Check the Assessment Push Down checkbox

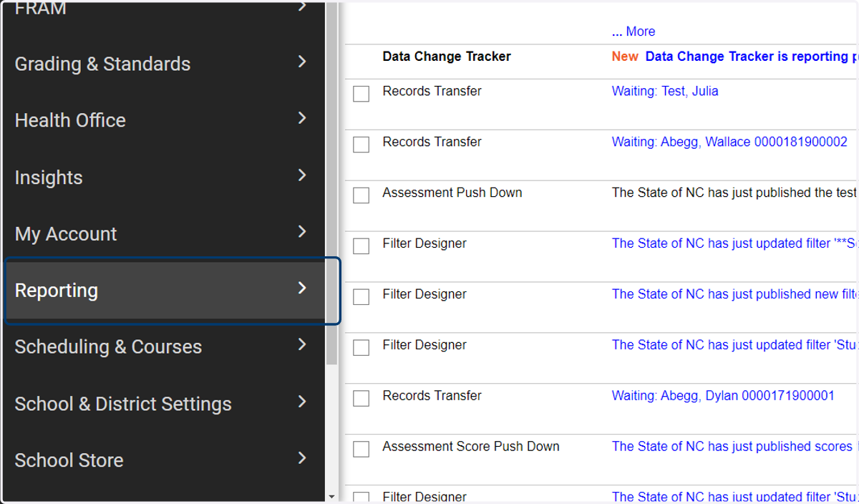coord(361,195)
